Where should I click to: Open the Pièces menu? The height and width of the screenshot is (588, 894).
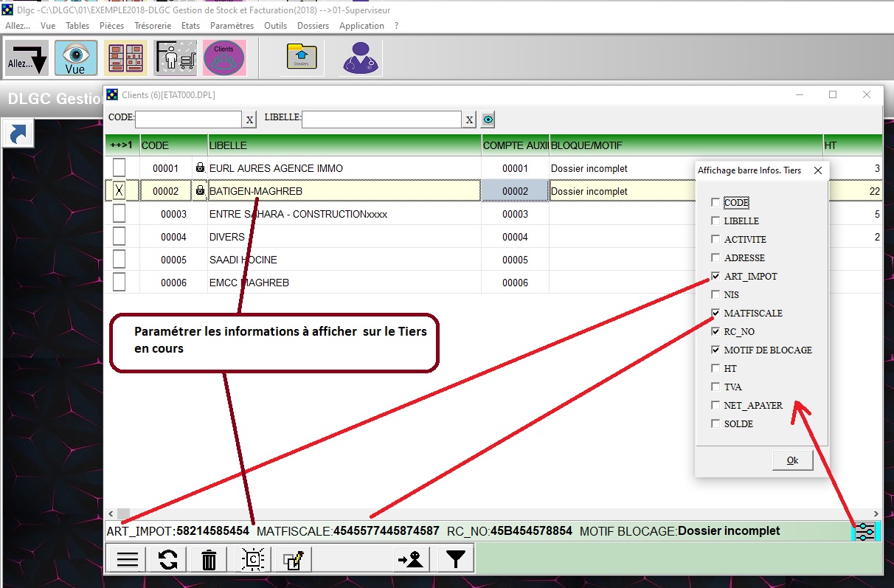[111, 26]
